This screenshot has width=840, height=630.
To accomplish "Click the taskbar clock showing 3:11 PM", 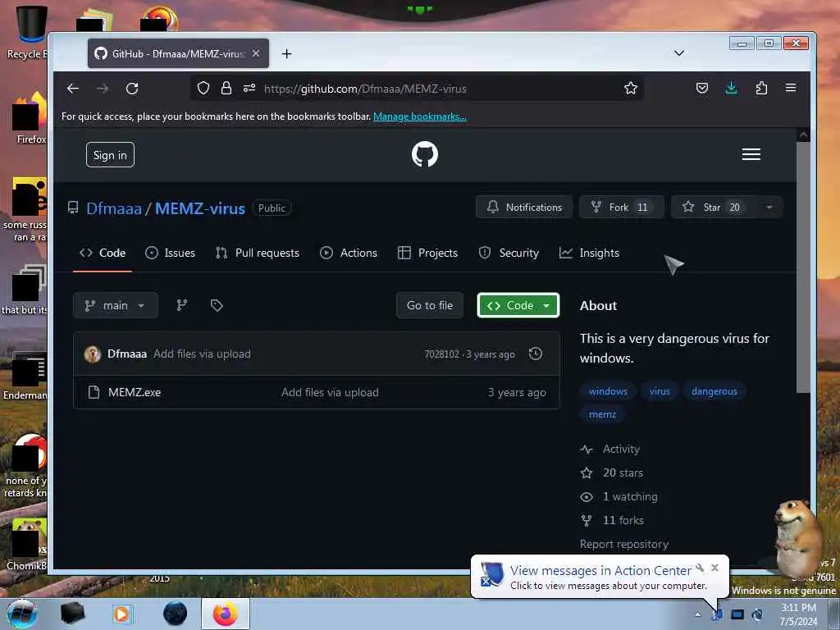I will coord(798,614).
